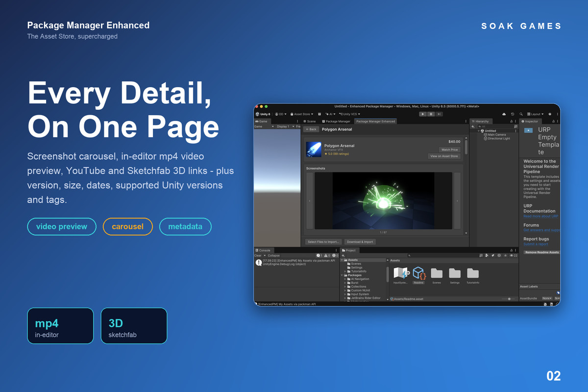Screen dimensions: 588x392
Task: Switch to the Game tab
Action: [261, 121]
